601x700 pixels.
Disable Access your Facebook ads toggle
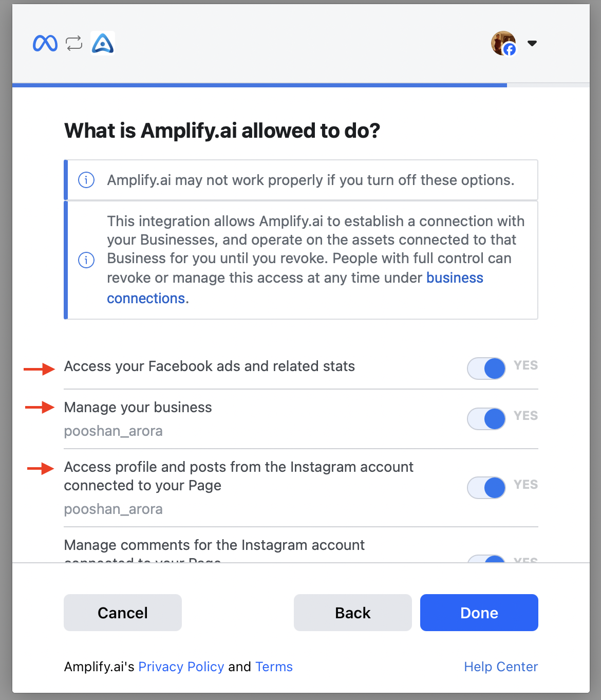486,369
